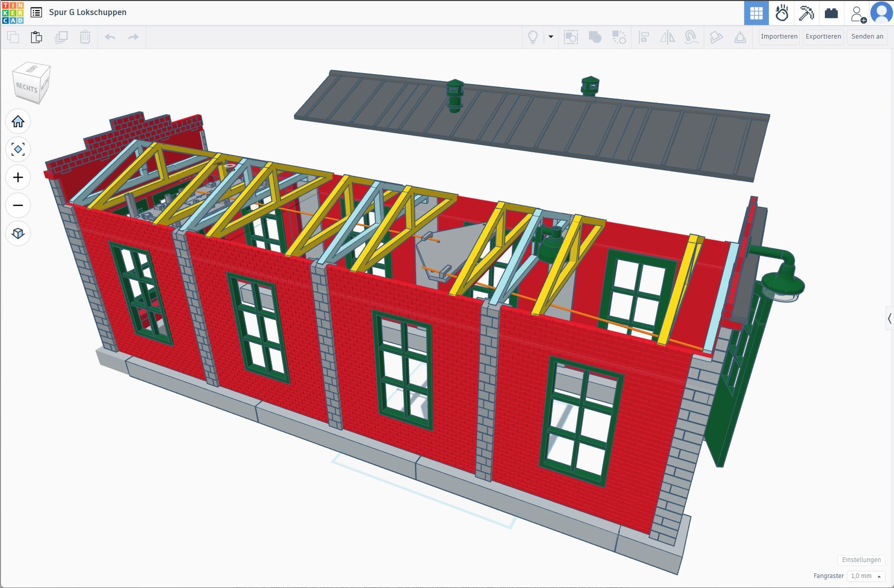
Task: Click the Tinkercad logo
Action: [x=13, y=13]
